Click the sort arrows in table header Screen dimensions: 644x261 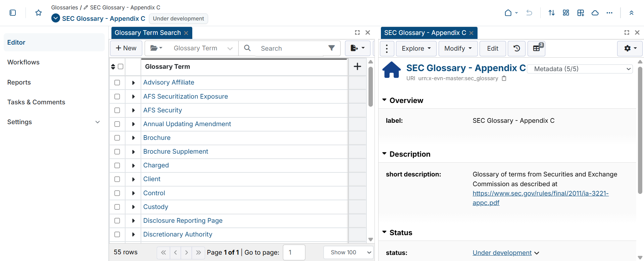[113, 66]
